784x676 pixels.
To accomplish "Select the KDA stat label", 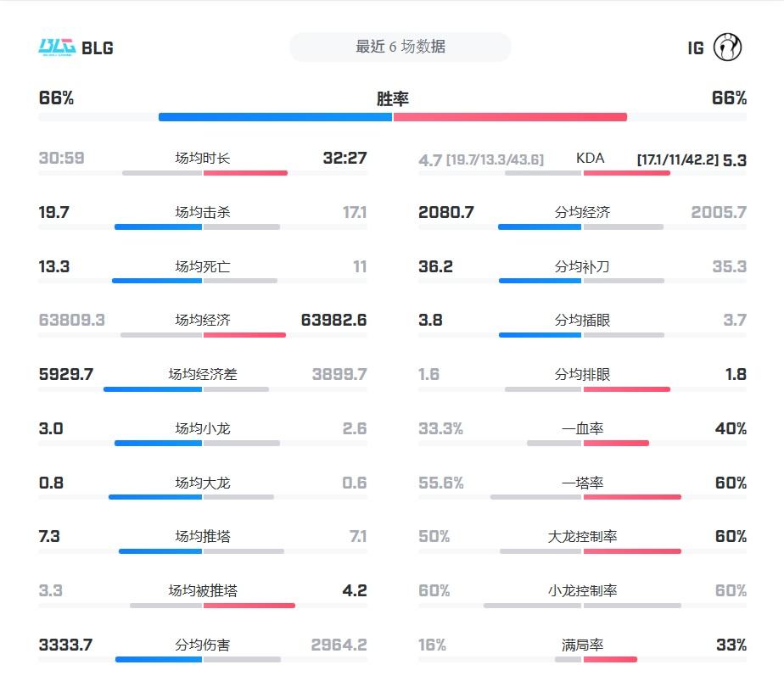I will (x=590, y=159).
